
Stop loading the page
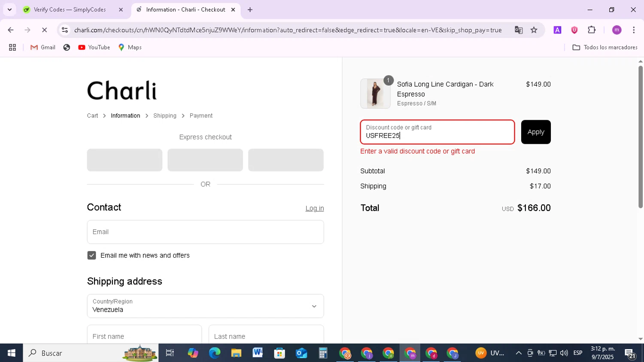tap(44, 30)
